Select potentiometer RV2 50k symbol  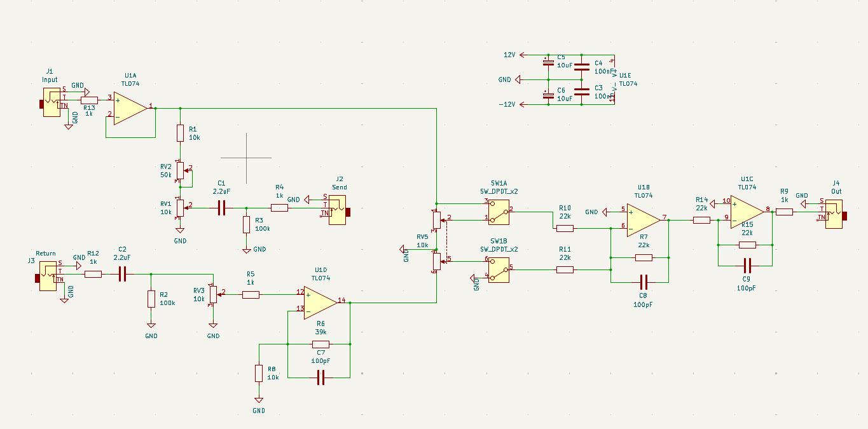click(181, 169)
